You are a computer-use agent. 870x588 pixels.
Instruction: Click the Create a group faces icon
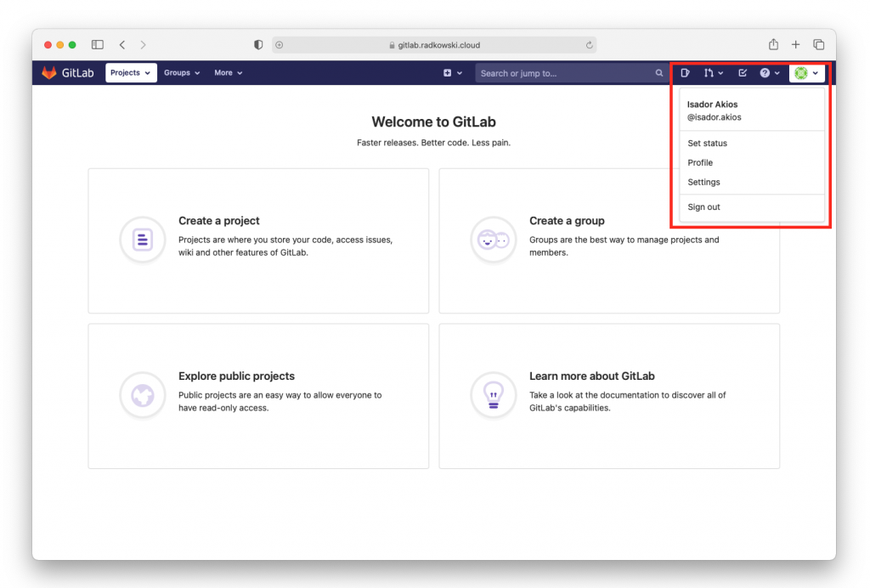point(494,240)
